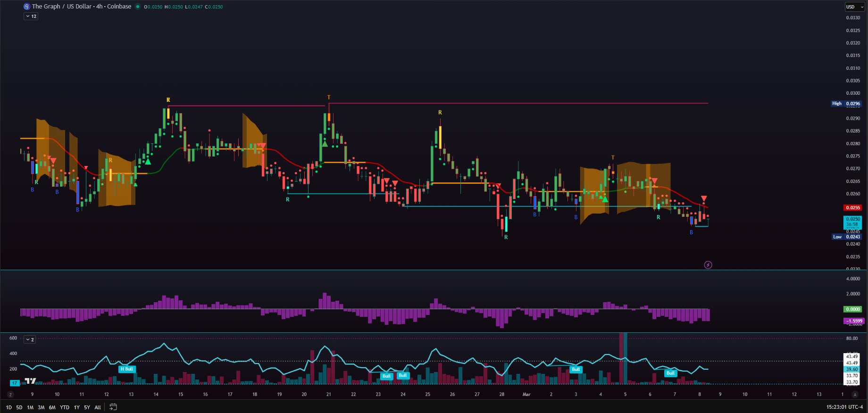Open timezone menu via the Z button

[x=10, y=395]
